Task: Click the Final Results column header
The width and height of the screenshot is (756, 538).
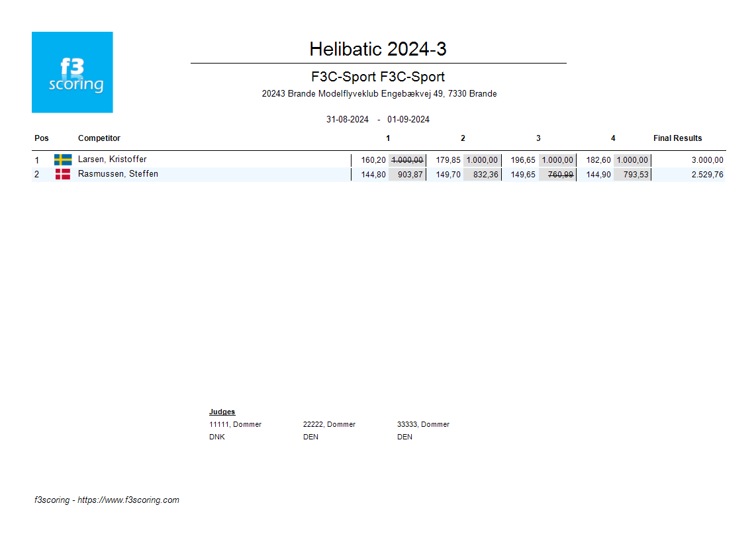Action: coord(677,138)
